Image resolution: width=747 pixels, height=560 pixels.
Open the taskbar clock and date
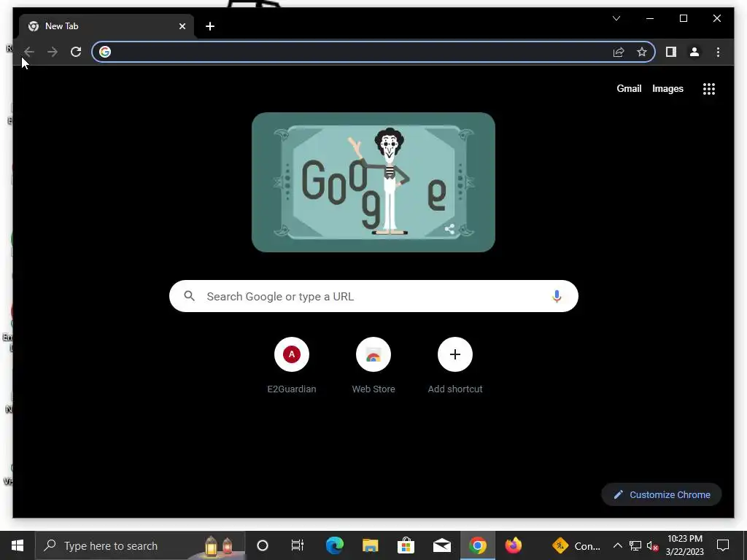pyautogui.click(x=684, y=545)
